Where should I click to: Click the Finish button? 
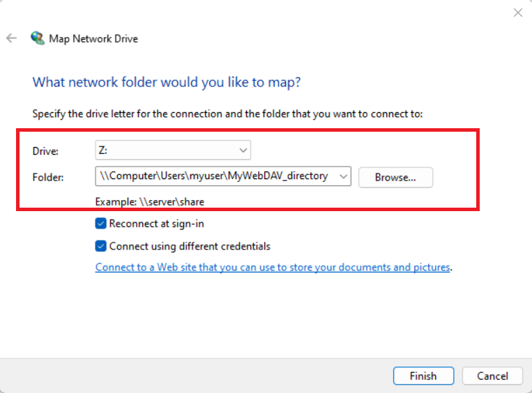coord(423,376)
